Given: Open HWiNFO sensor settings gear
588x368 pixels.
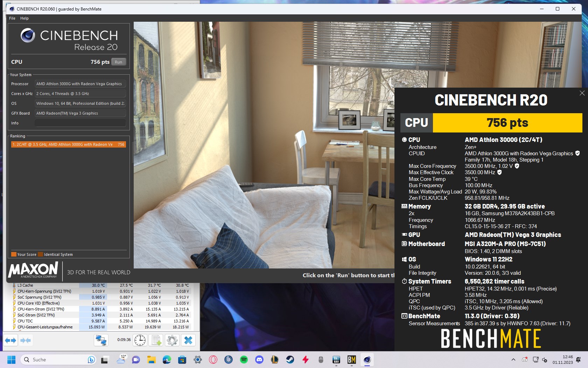Looking at the screenshot, I should coord(172,340).
